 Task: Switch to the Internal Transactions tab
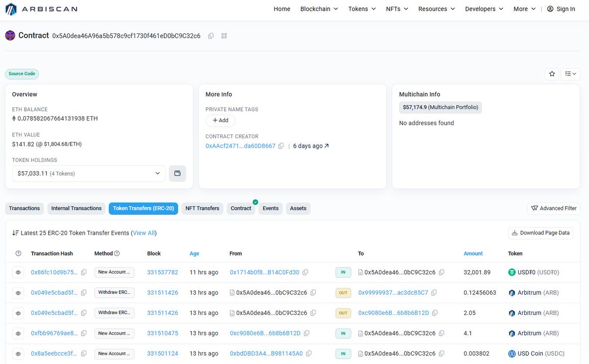tap(77, 208)
